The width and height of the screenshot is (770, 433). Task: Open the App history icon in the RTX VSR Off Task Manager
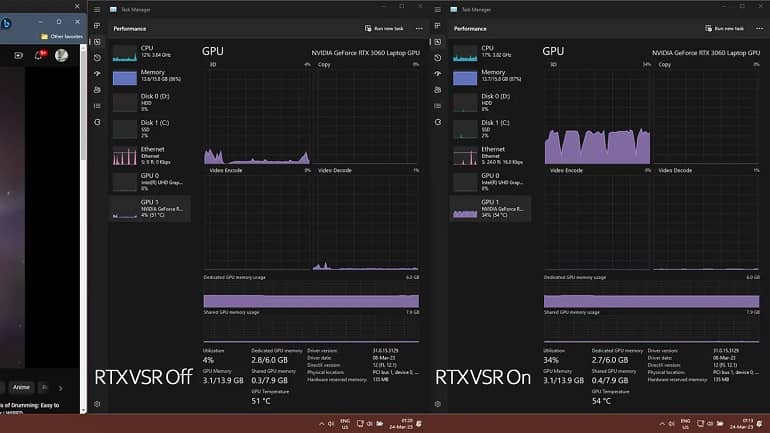(97, 57)
